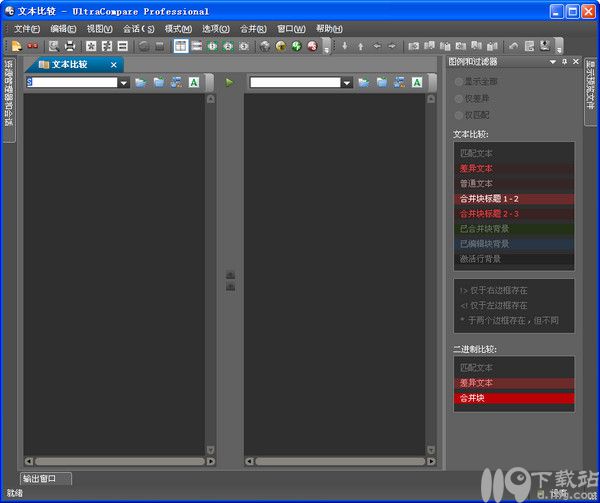600x503 pixels.
Task: Go to previous difference up arrow
Action: click(360, 46)
